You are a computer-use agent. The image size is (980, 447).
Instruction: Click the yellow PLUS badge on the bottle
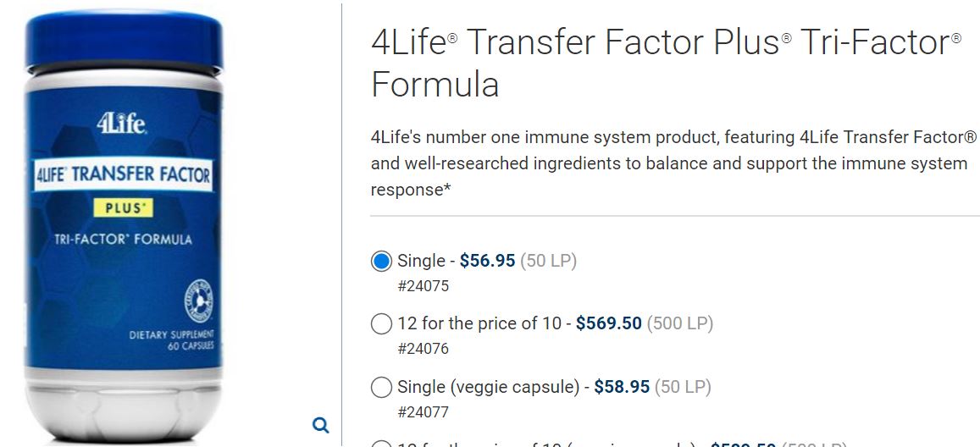coord(123,208)
